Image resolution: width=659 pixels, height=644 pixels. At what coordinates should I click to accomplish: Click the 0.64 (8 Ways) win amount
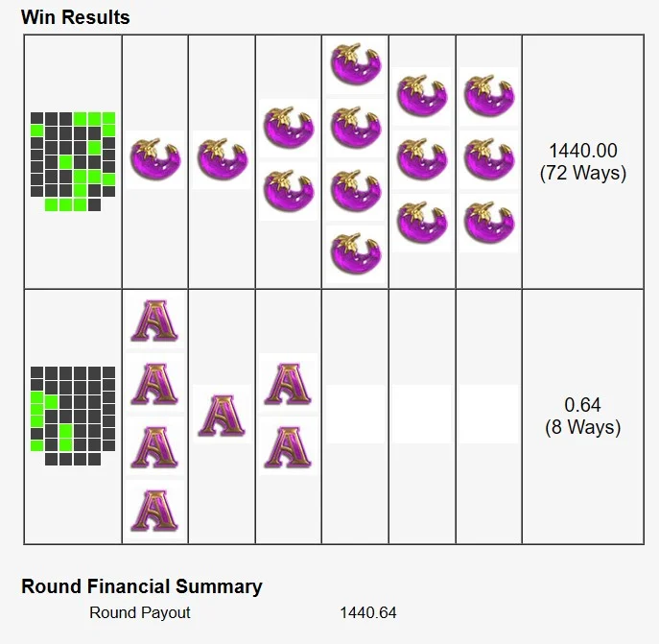coord(583,416)
